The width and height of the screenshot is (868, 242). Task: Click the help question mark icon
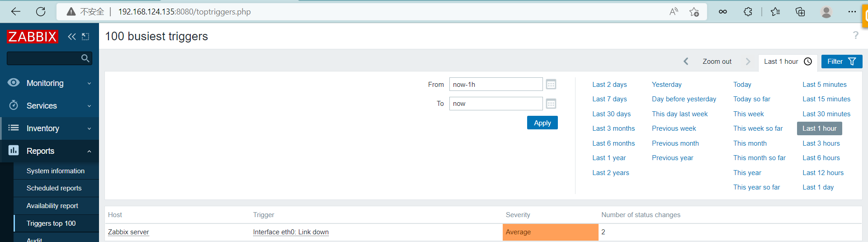[855, 35]
